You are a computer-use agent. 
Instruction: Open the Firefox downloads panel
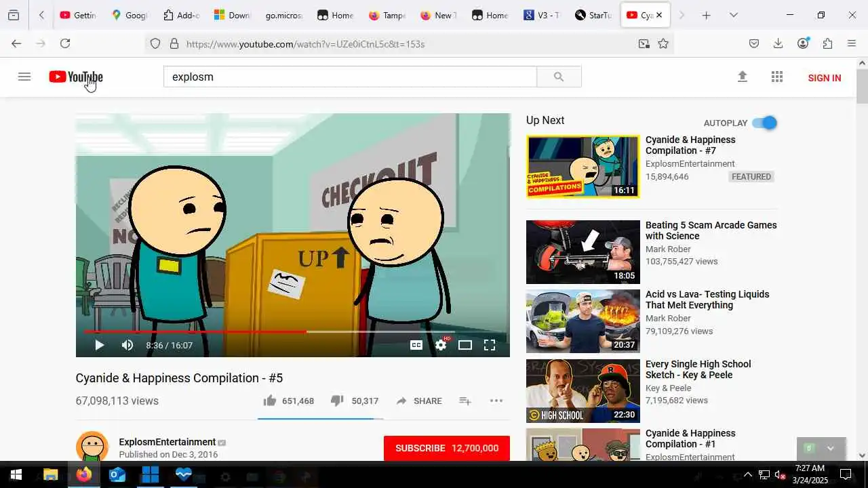click(x=778, y=43)
